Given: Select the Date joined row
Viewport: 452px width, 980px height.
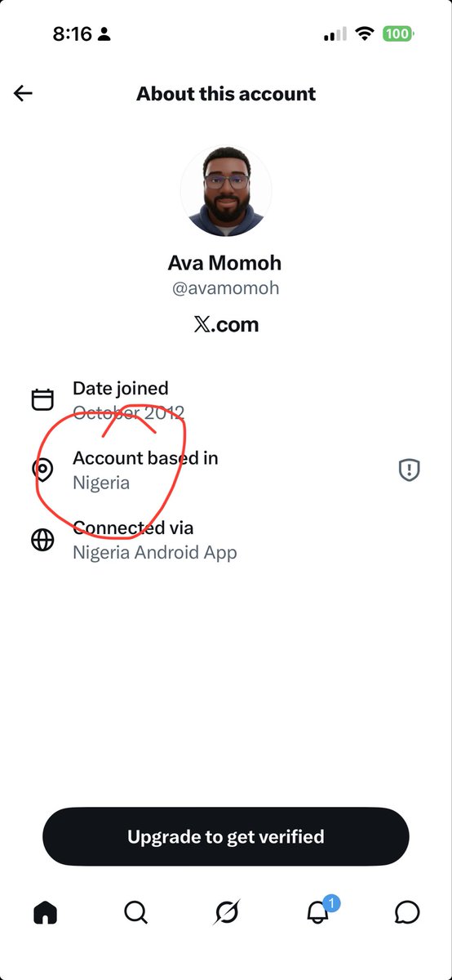Looking at the screenshot, I should (x=226, y=400).
